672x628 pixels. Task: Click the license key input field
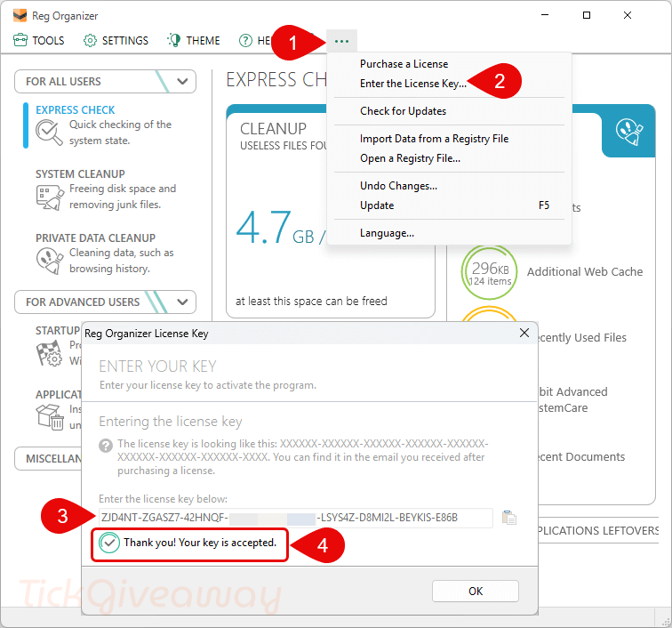point(296,518)
